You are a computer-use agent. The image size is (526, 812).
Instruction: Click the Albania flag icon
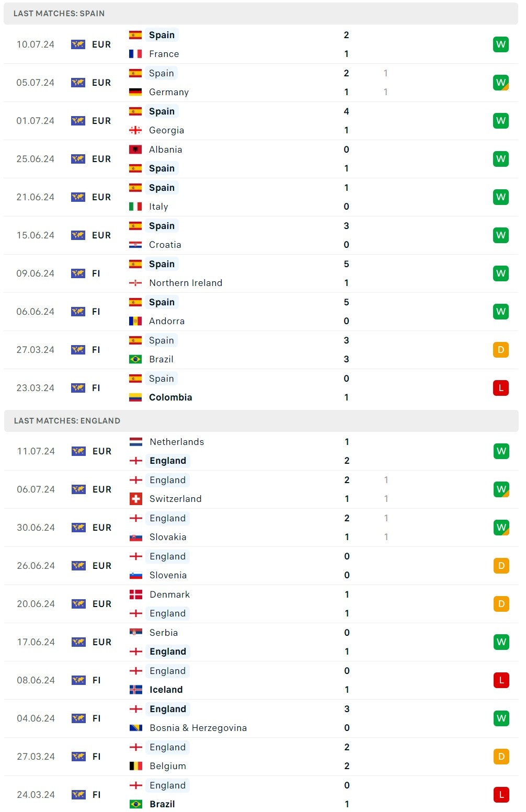coord(135,150)
